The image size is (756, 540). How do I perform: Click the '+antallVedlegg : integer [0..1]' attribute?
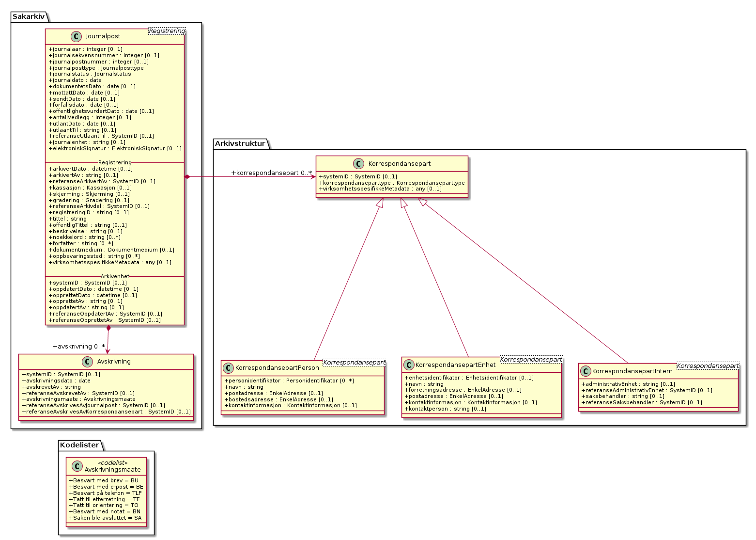pos(90,118)
